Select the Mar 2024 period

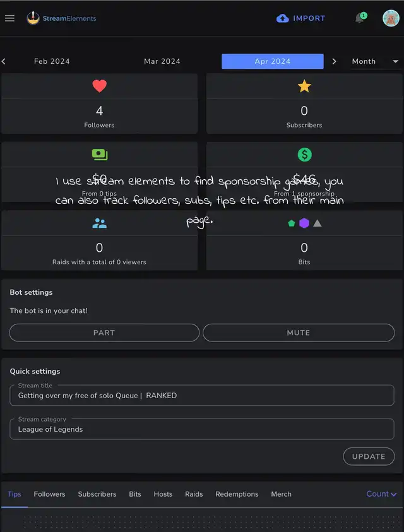[162, 61]
